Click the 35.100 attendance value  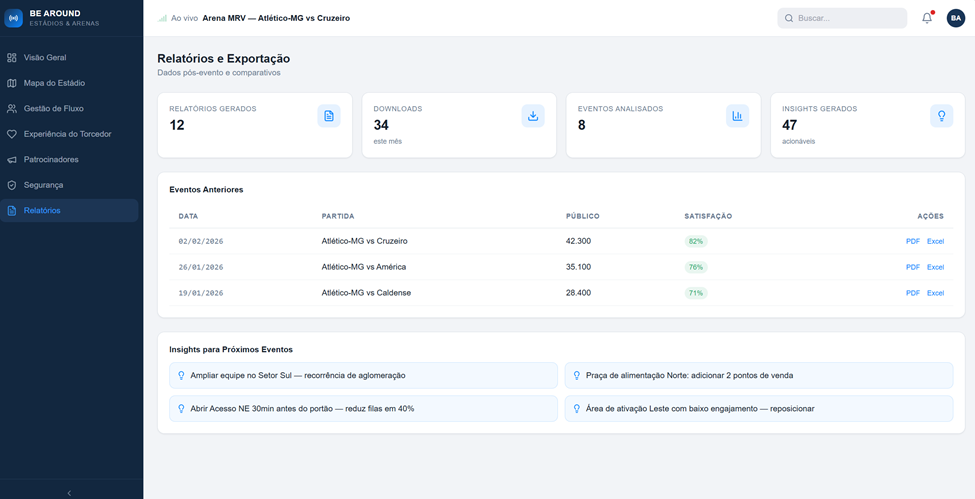[x=578, y=267]
